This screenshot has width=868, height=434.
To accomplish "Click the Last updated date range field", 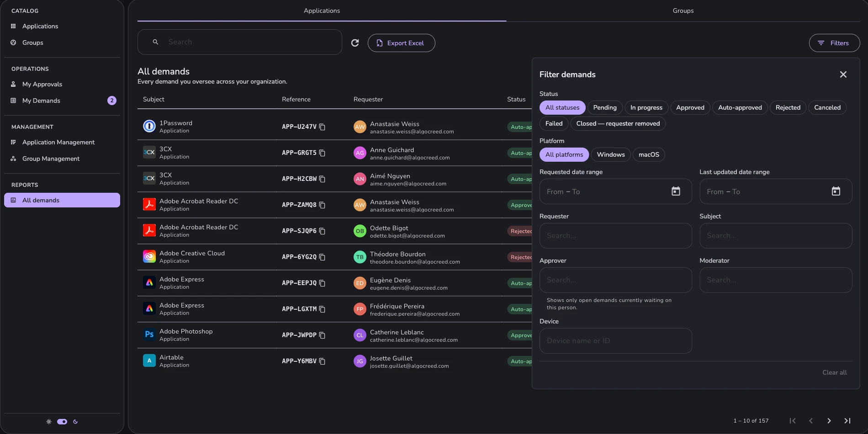I will [776, 191].
